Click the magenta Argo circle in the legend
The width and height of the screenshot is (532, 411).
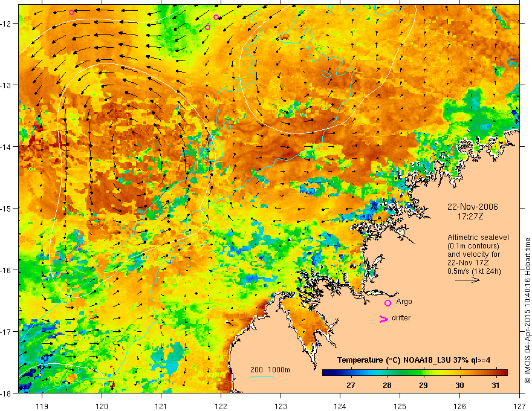click(x=388, y=303)
